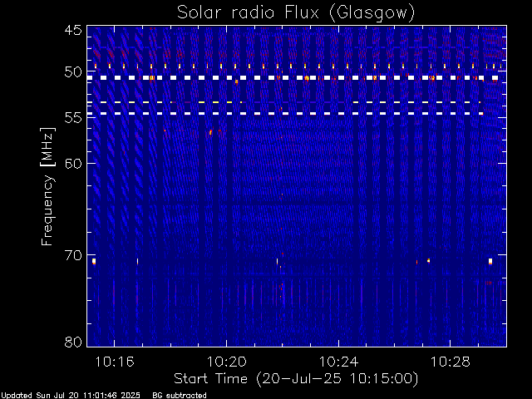The height and width of the screenshot is (399, 532).
Task: Click frequency tick label 45
Action: [73, 31]
